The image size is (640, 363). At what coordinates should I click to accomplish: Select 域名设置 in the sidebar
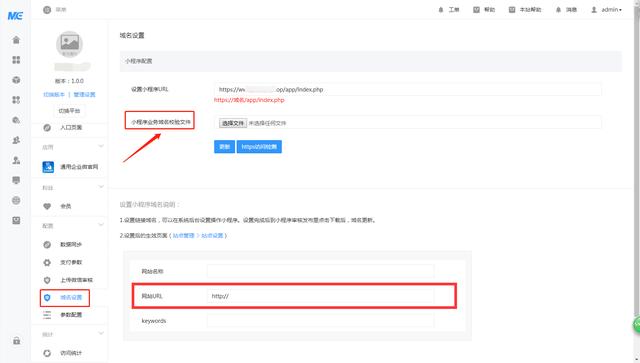[71, 297]
